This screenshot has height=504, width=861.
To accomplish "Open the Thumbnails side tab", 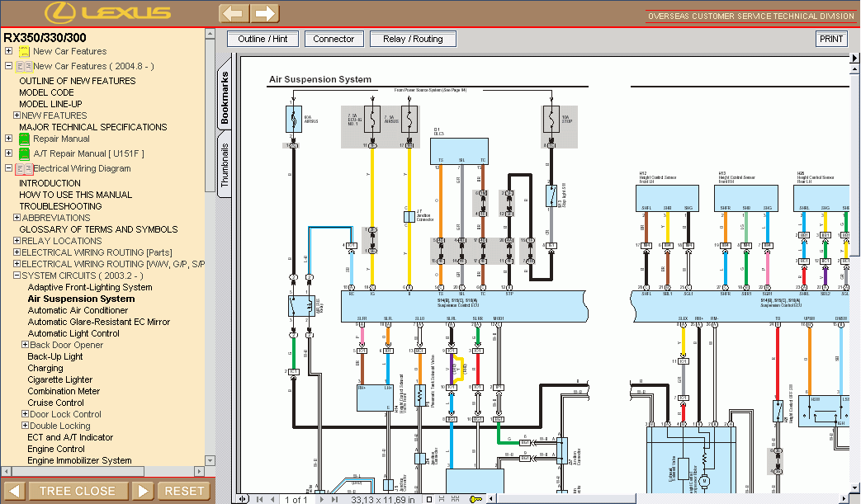I will point(225,165).
